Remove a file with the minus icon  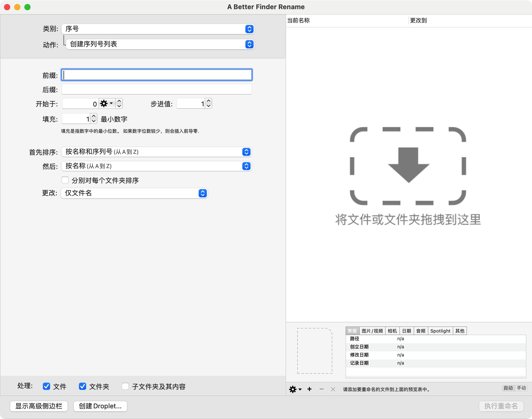pos(321,389)
